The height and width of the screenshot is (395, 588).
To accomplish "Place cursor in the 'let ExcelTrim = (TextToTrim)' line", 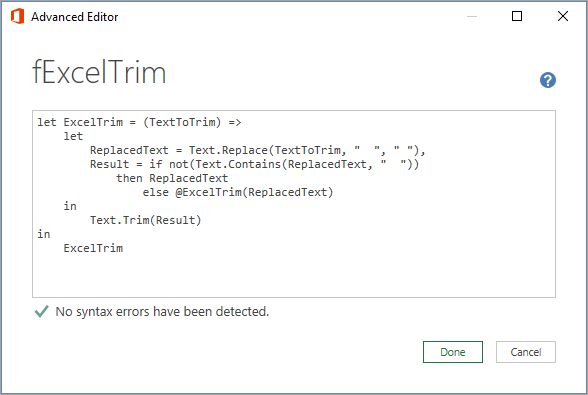I will pyautogui.click(x=139, y=122).
